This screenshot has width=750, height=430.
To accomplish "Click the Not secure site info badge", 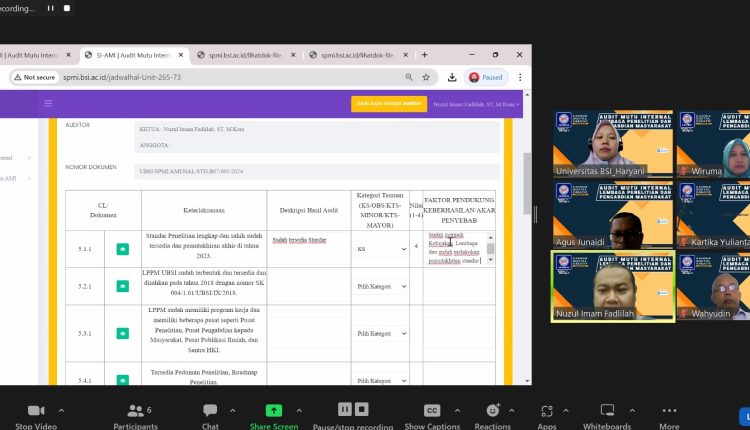I will pyautogui.click(x=34, y=77).
